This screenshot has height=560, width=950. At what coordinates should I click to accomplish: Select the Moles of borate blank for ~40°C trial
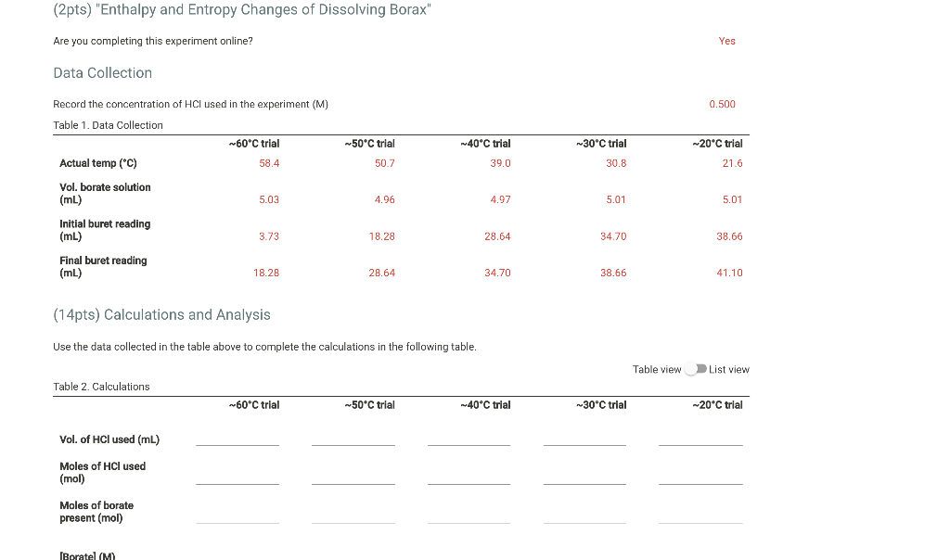click(x=469, y=521)
